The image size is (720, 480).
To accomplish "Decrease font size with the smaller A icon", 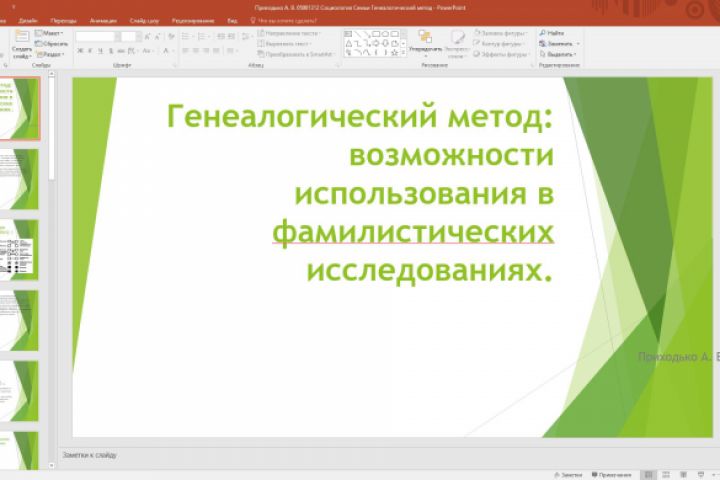I will coord(158,37).
